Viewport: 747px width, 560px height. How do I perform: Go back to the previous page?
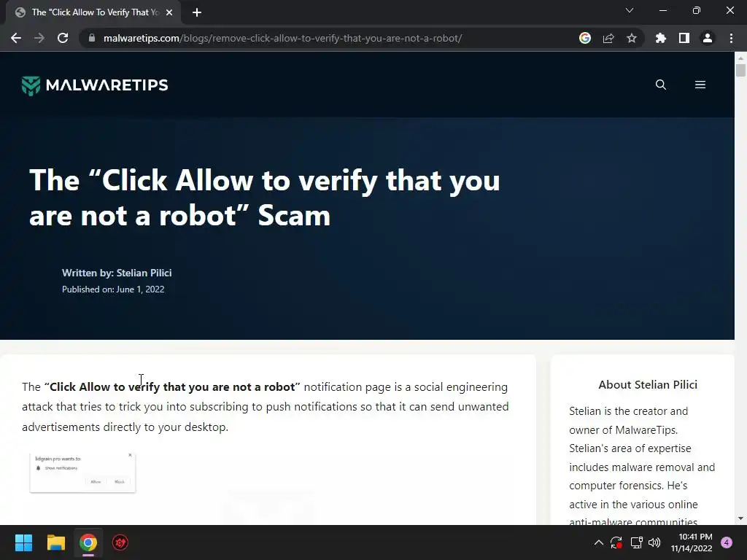[16, 38]
